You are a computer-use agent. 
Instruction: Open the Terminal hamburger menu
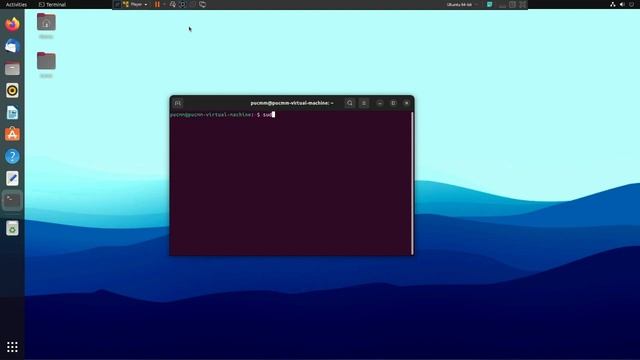point(364,103)
